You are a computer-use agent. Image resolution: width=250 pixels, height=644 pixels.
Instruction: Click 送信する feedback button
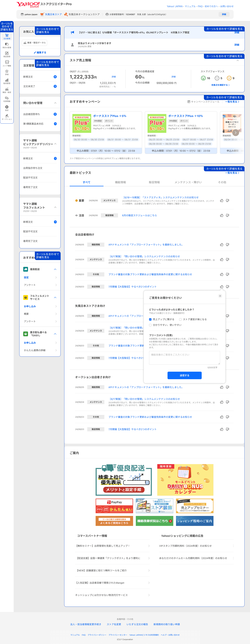185,375
